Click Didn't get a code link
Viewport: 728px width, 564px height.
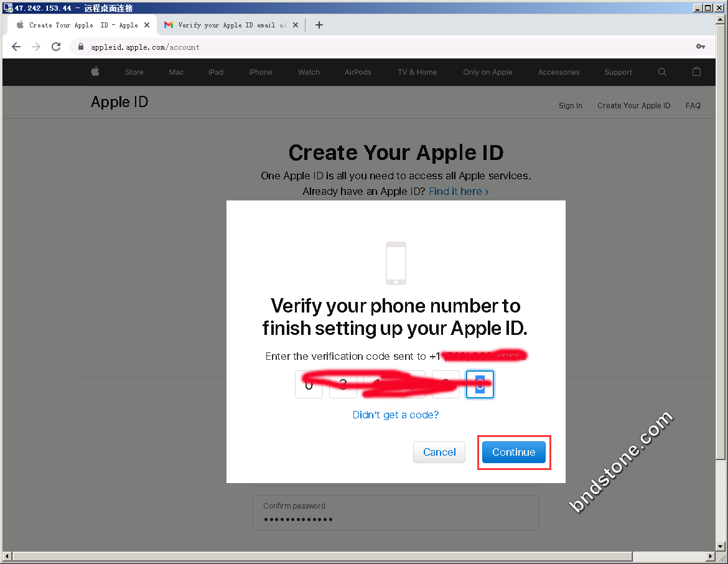[396, 415]
